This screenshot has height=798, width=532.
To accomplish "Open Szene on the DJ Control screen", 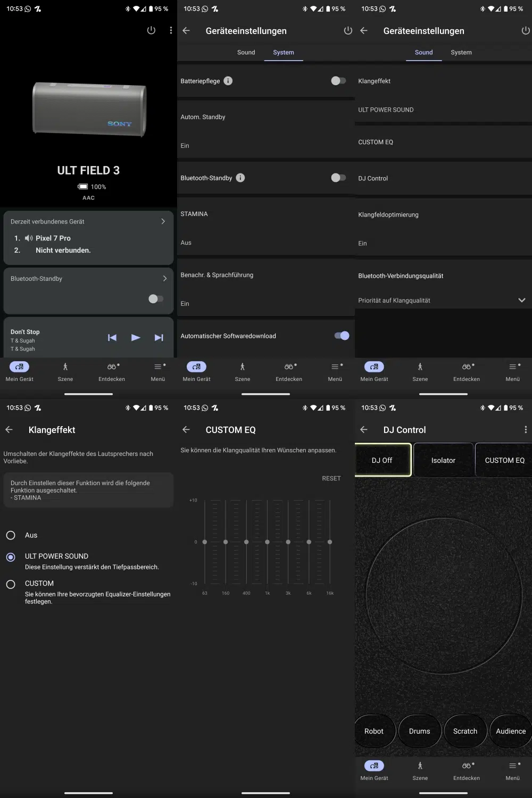I will 420,770.
